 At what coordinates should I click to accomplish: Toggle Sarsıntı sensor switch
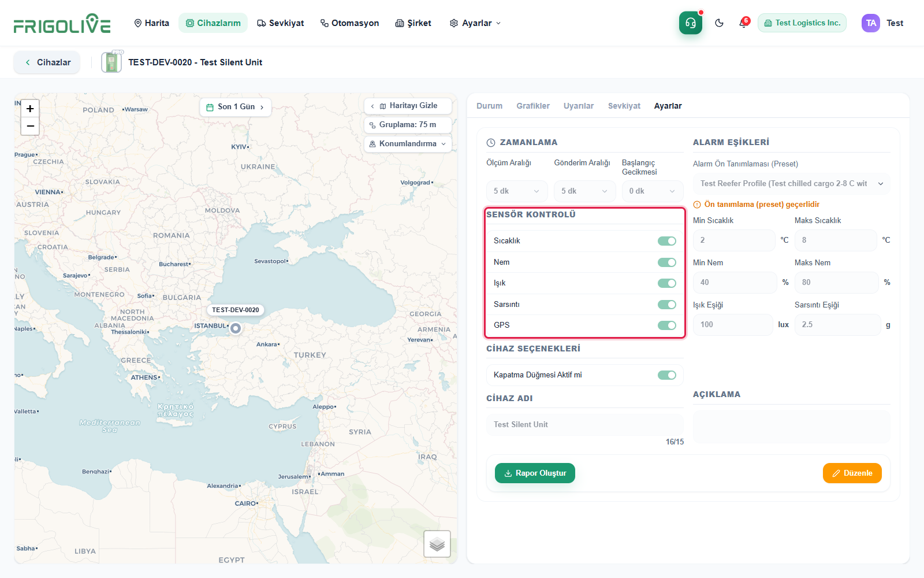click(667, 305)
